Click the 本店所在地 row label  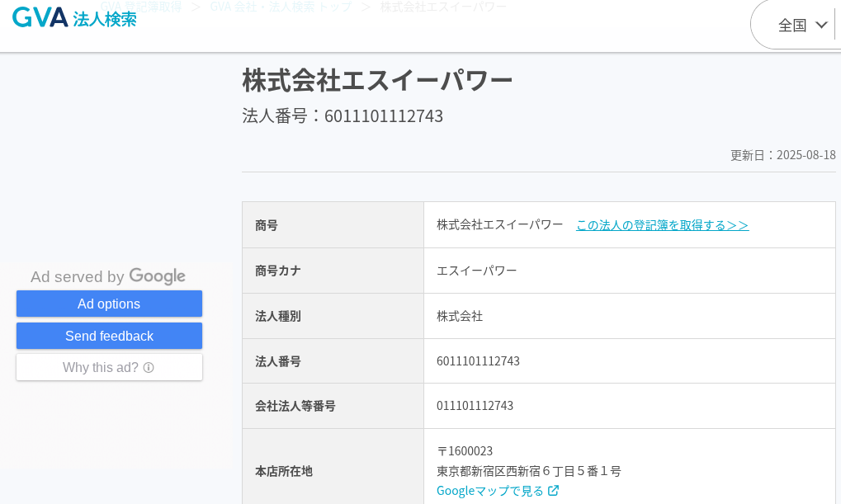coord(283,471)
